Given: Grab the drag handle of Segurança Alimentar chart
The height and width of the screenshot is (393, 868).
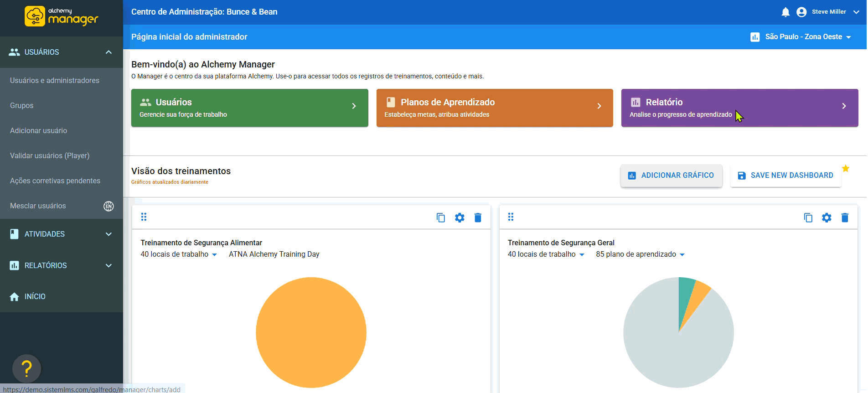Looking at the screenshot, I should click(144, 217).
